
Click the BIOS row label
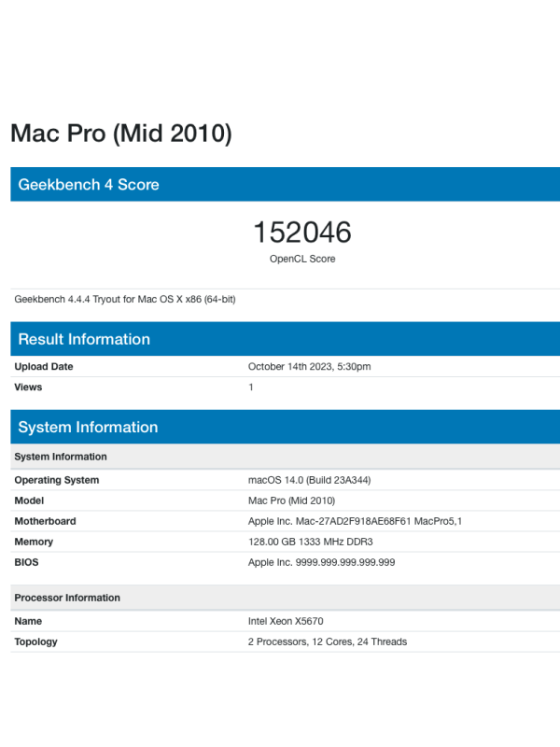point(26,562)
